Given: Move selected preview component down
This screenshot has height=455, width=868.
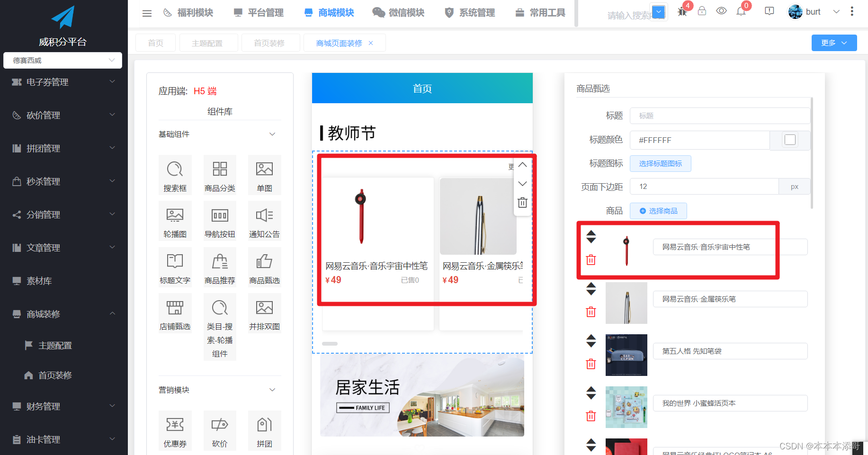Looking at the screenshot, I should [x=522, y=184].
